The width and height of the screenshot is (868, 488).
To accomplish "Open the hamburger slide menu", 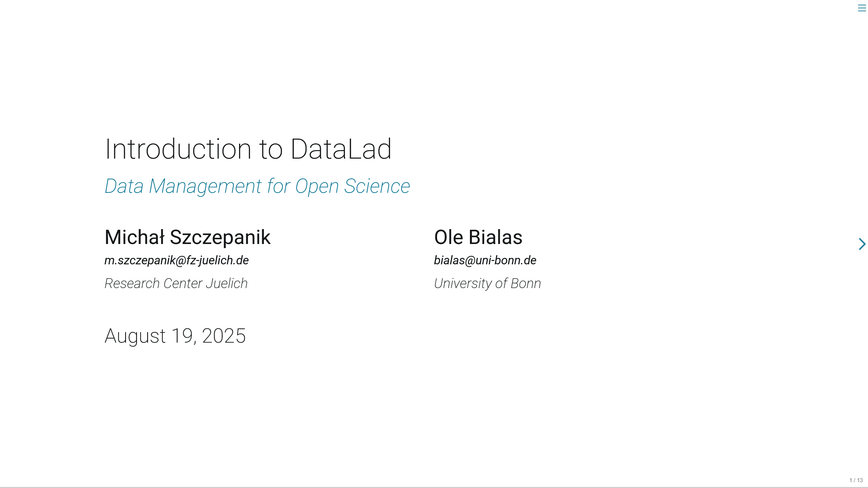I will [862, 8].
